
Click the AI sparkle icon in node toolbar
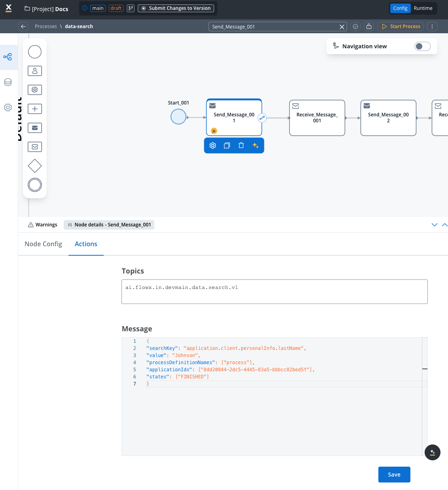(256, 146)
